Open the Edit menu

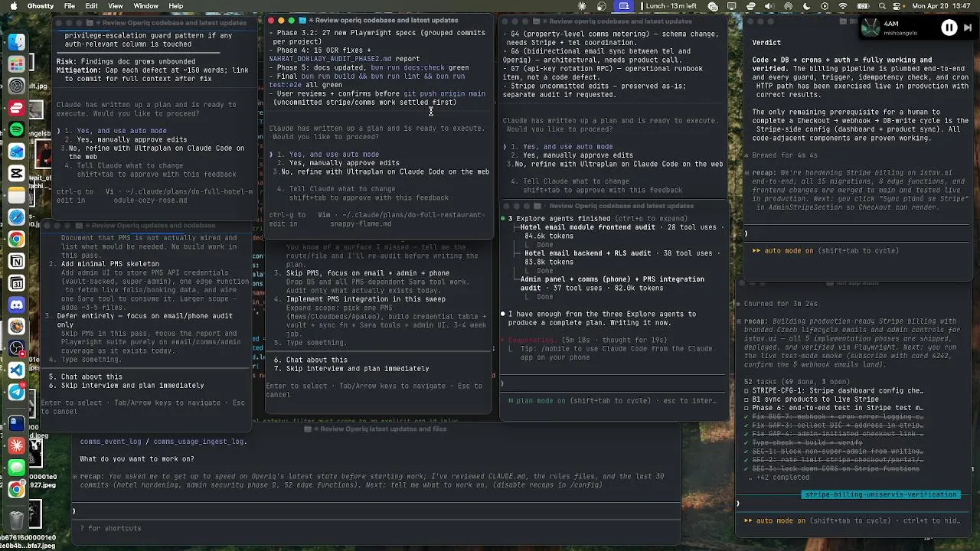pyautogui.click(x=92, y=6)
